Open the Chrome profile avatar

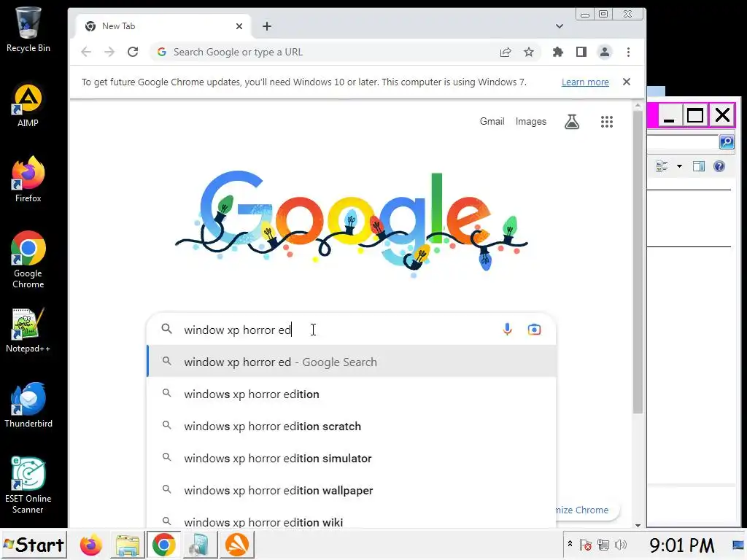(605, 52)
